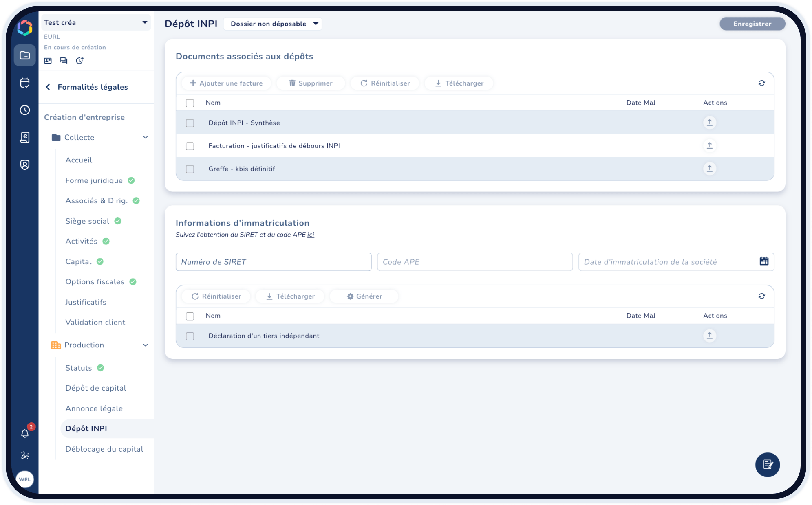Open the ID card icon under EURL
Image resolution: width=812 pixels, height=505 pixels.
pyautogui.click(x=48, y=61)
